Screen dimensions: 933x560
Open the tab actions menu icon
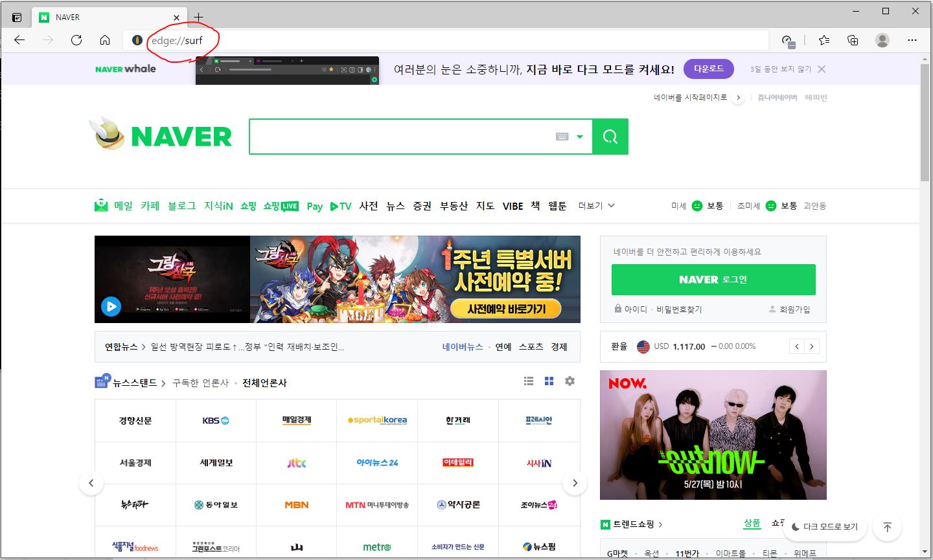17,17
